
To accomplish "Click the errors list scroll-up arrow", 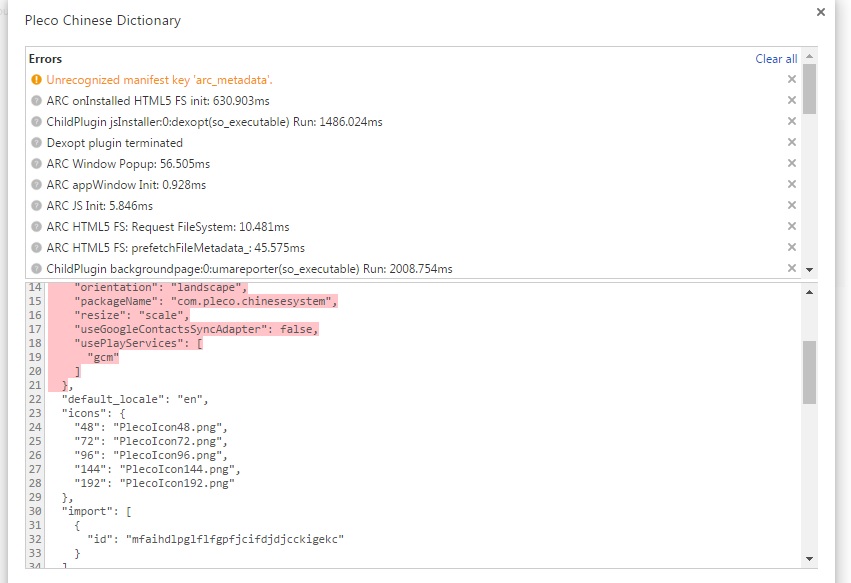I will [809, 56].
